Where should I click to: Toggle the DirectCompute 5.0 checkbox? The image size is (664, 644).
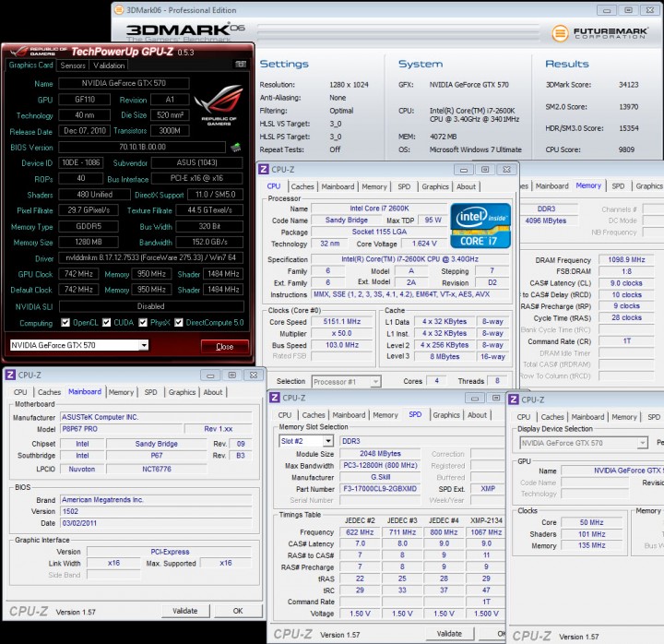coord(179,322)
